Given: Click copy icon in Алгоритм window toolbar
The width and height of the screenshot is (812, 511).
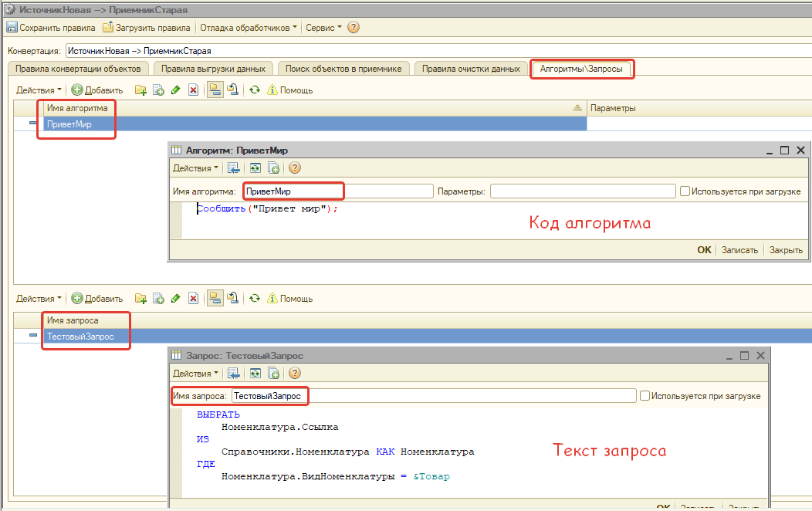Looking at the screenshot, I should pyautogui.click(x=273, y=168).
